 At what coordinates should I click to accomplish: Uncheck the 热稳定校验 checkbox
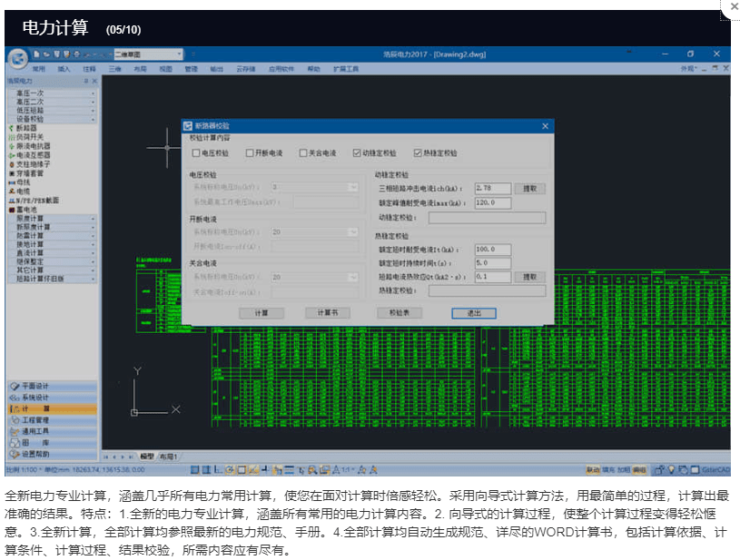point(417,152)
